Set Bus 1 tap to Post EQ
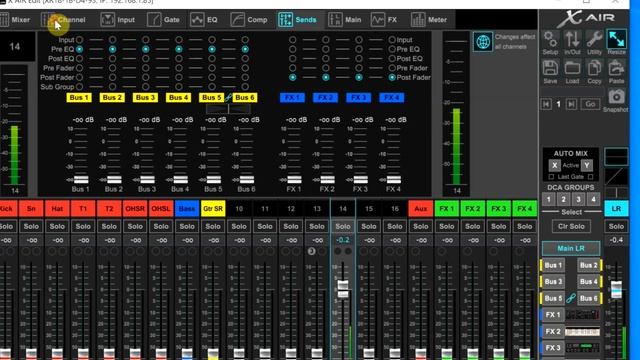Screen dimensions: 640x360 (x=80, y=58)
